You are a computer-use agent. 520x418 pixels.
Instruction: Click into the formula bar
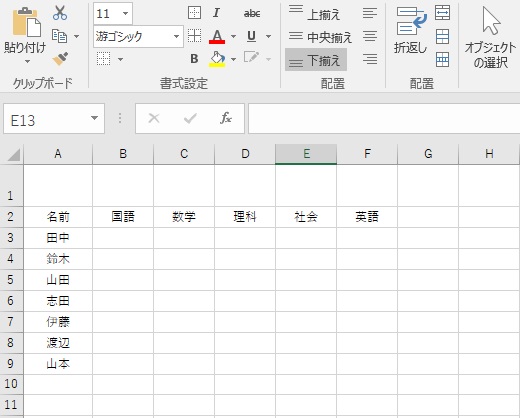384,119
